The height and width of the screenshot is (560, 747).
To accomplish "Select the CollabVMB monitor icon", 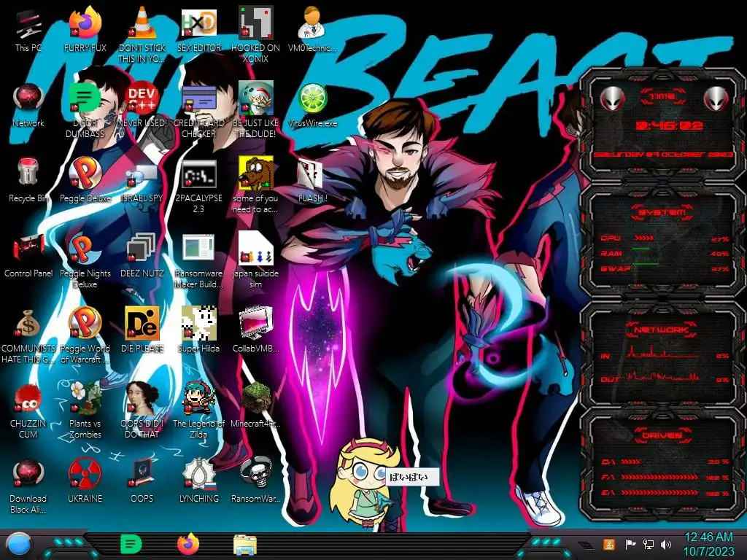I will point(255,324).
